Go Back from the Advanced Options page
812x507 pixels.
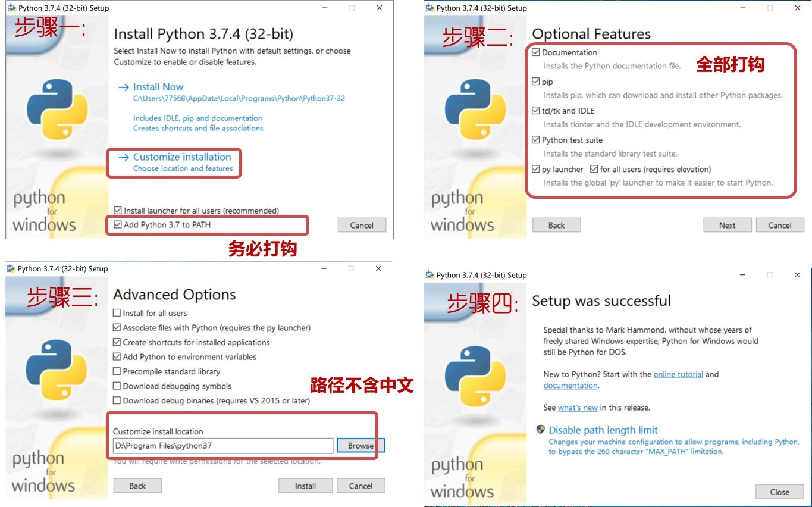coord(137,486)
